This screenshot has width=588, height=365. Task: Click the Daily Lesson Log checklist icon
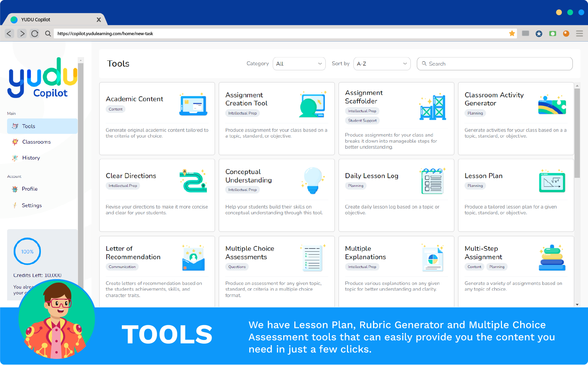433,181
